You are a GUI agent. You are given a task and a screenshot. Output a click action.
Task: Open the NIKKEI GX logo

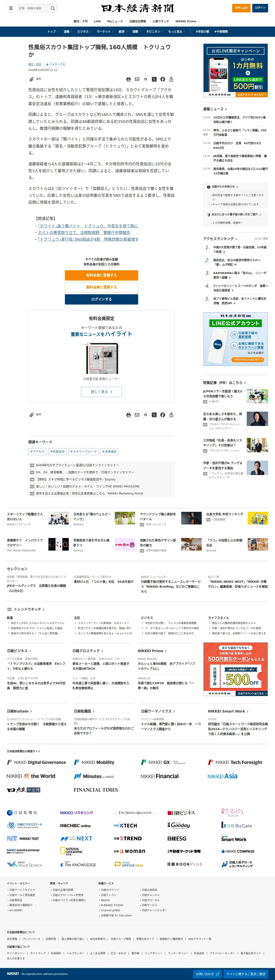click(164, 762)
